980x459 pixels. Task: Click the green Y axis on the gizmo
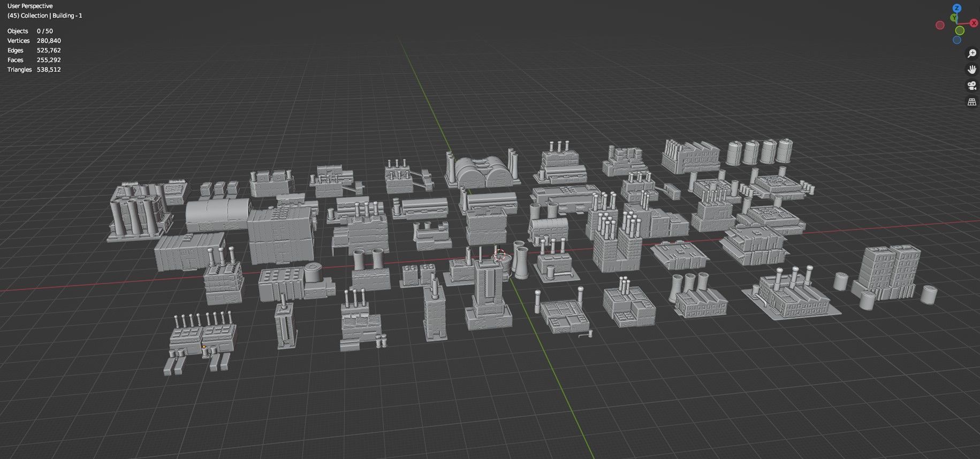pyautogui.click(x=954, y=18)
